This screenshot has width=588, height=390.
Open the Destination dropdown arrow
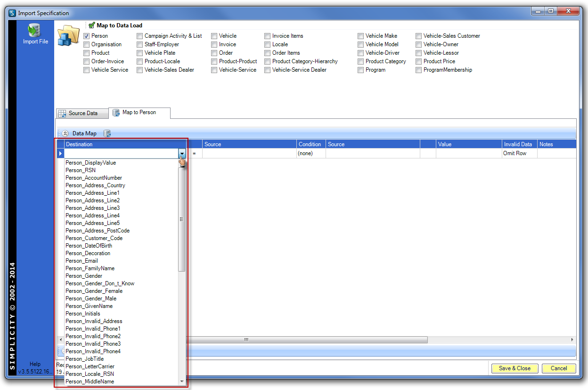tap(182, 153)
